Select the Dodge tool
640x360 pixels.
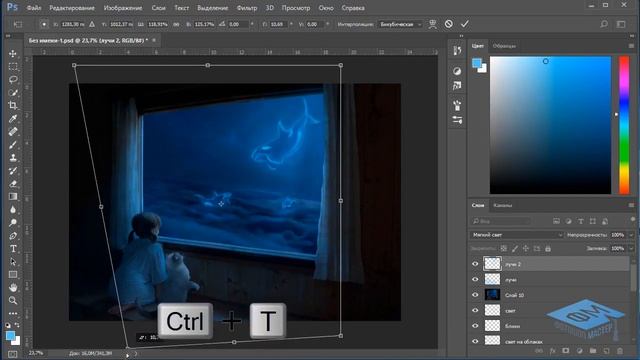[x=13, y=222]
